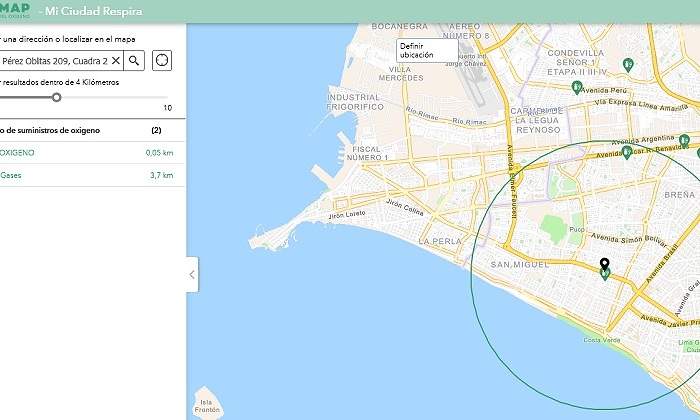Click the locate-on-map target button

coord(162,60)
